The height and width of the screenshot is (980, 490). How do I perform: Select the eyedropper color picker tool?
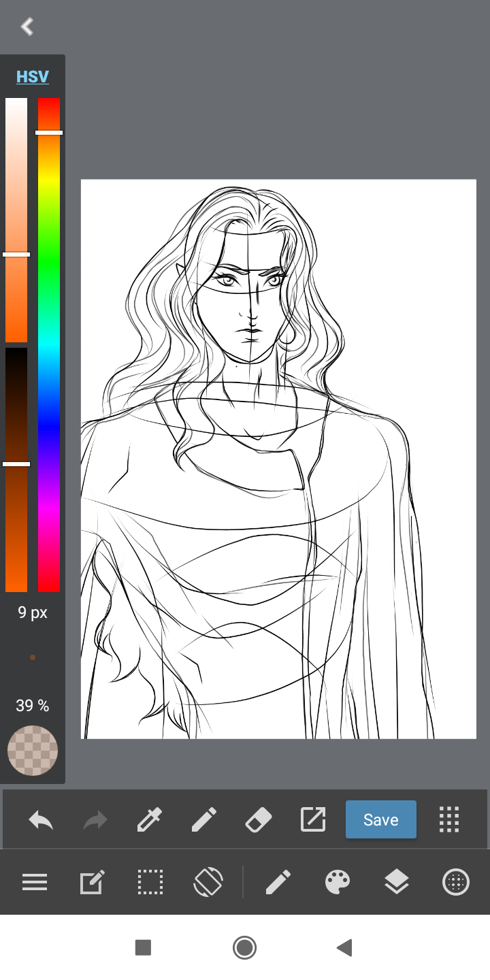point(150,819)
